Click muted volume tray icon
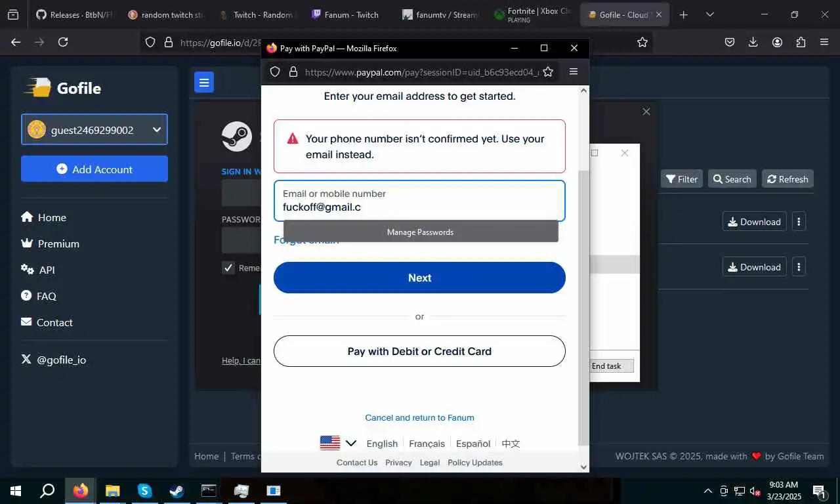The height and width of the screenshot is (504, 840). pos(755,491)
